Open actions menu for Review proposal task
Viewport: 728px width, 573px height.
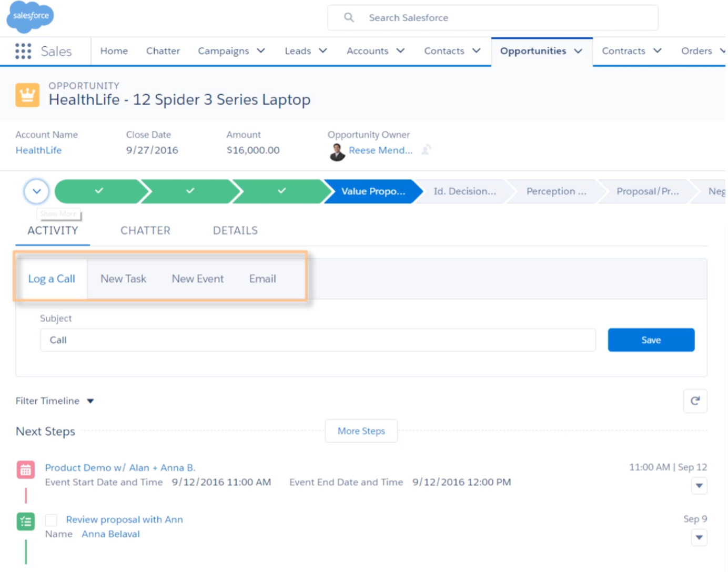[x=699, y=537]
